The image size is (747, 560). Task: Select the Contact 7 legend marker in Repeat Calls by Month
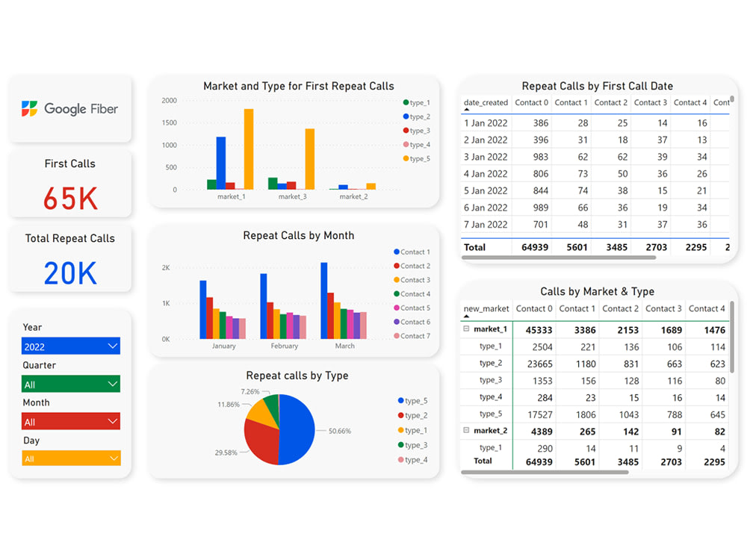(x=397, y=335)
